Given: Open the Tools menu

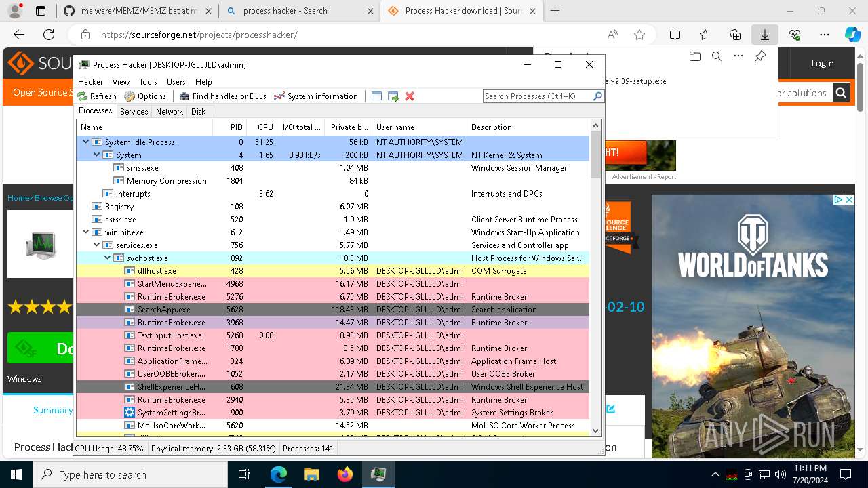Looking at the screenshot, I should coord(148,81).
